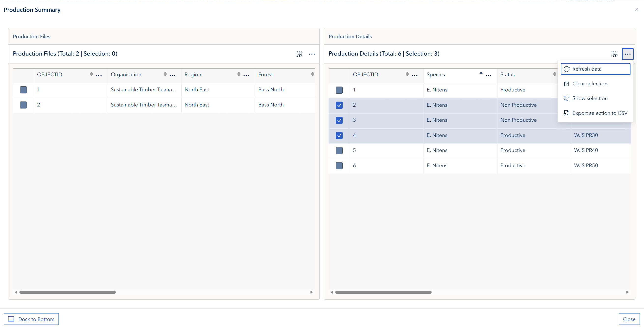644x327 pixels.
Task: Select Production Files row 2 checkbox
Action: (23, 105)
